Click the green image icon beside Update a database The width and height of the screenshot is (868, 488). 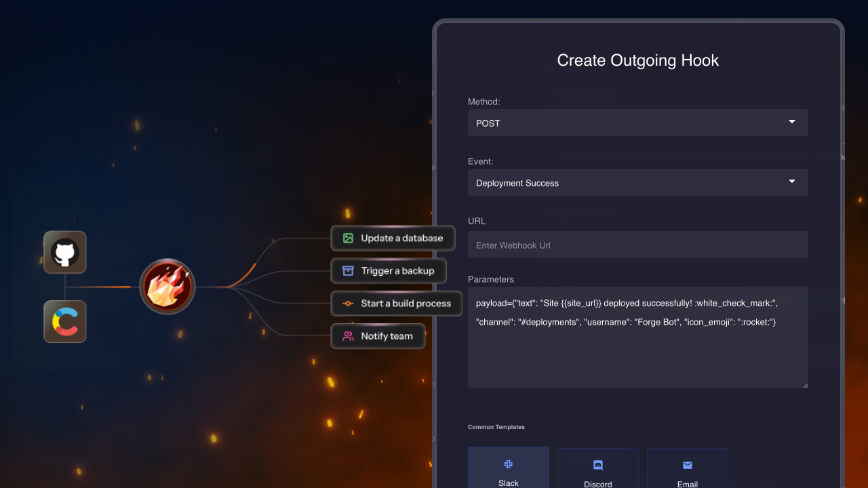pos(347,238)
